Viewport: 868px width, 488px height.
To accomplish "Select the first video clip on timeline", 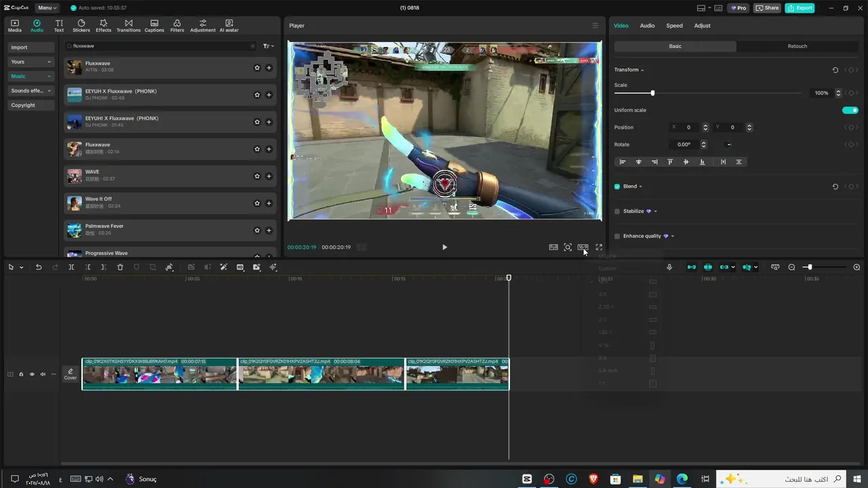I will (159, 374).
